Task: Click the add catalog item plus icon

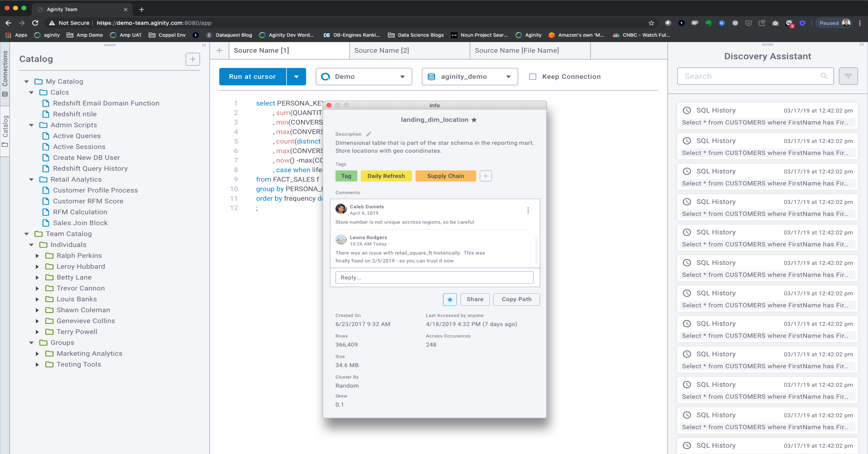Action: [192, 59]
